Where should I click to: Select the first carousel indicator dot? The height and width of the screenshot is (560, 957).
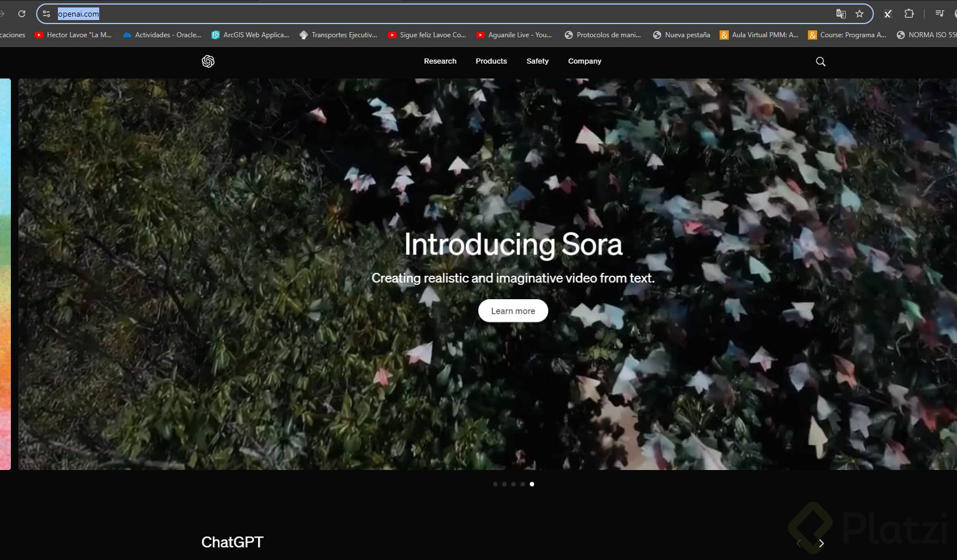[x=495, y=484]
